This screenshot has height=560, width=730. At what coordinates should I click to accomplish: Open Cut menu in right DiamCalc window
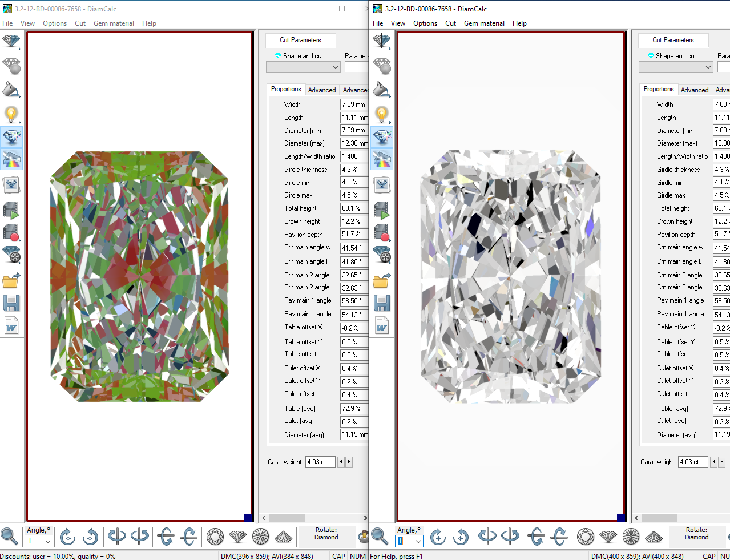pos(451,23)
